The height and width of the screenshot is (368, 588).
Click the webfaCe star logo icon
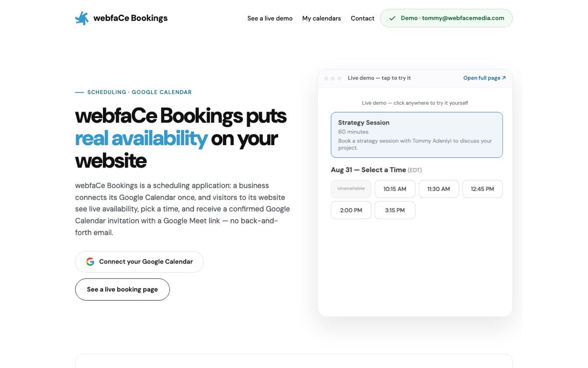[82, 18]
